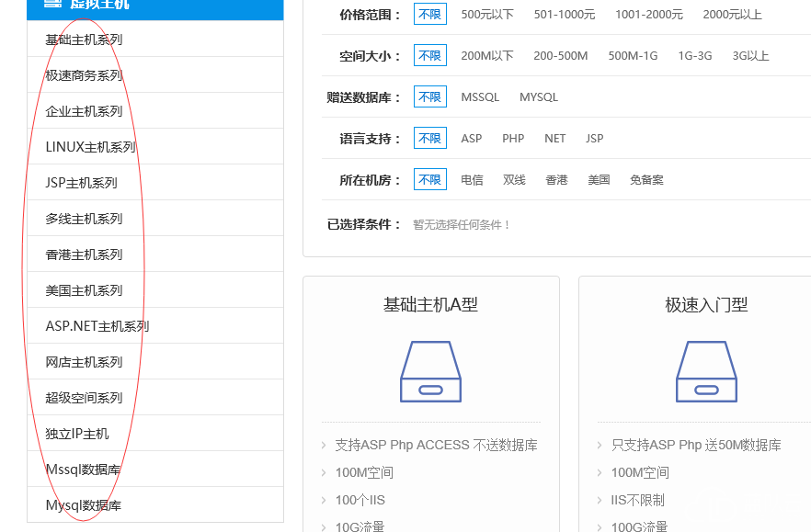Expand the LINUX主机系列 category

pos(89,146)
